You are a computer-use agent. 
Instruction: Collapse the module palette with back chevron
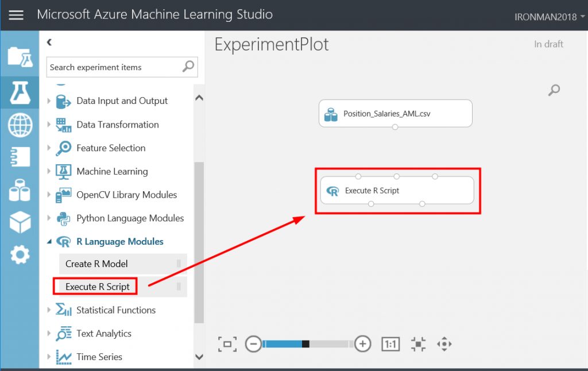[x=49, y=42]
